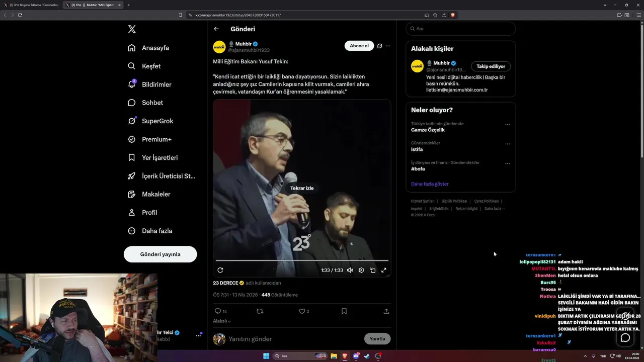Open Discord from taskbar
The height and width of the screenshot is (362, 644).
(x=356, y=356)
